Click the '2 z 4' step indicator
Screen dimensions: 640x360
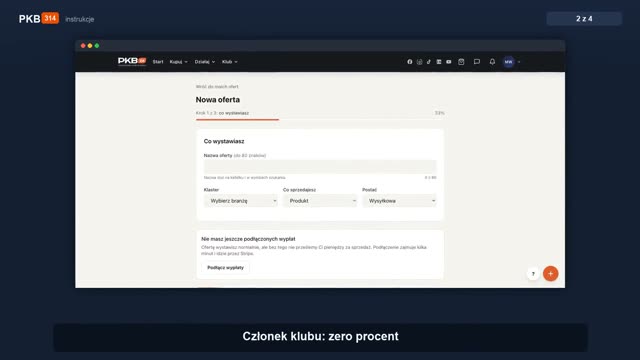(584, 19)
